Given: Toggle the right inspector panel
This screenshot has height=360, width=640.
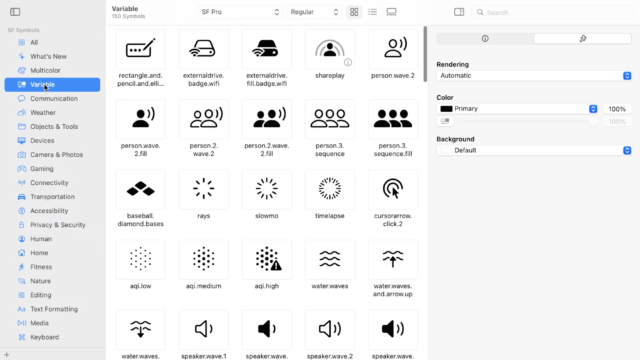Looking at the screenshot, I should [x=459, y=12].
